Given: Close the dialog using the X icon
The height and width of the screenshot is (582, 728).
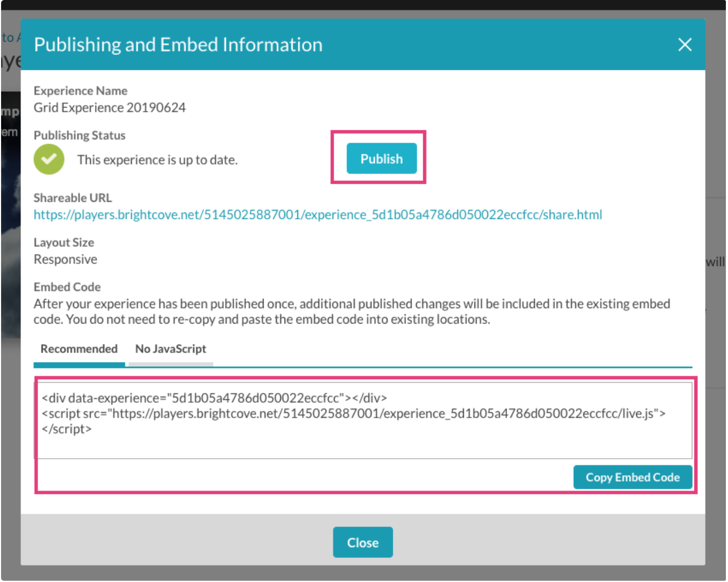Looking at the screenshot, I should [684, 45].
